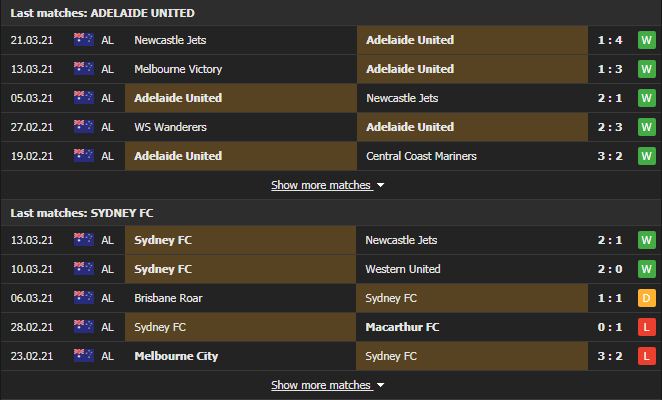The image size is (662, 400).
Task: Click the W badge for WS Wanderers match
Action: point(646,127)
